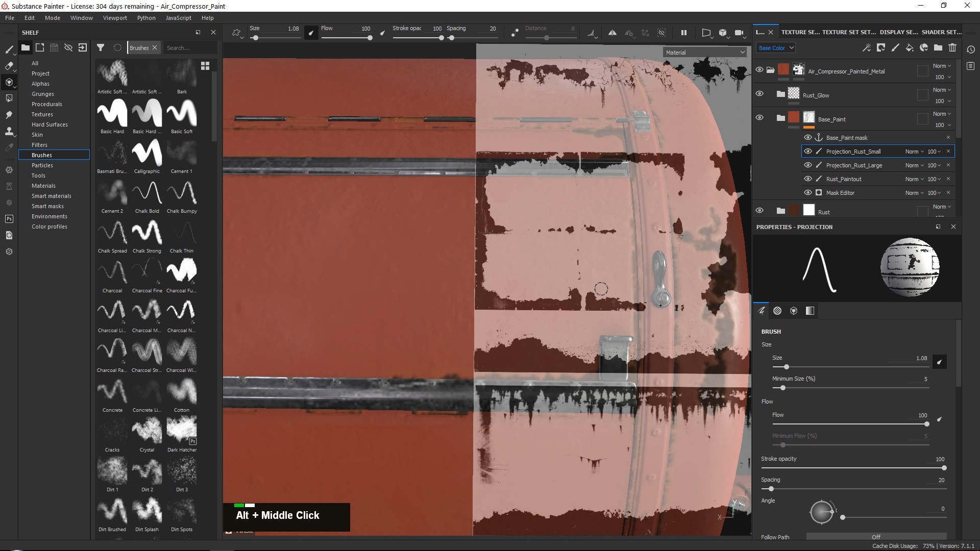Open the Viewport menu

coord(115,18)
